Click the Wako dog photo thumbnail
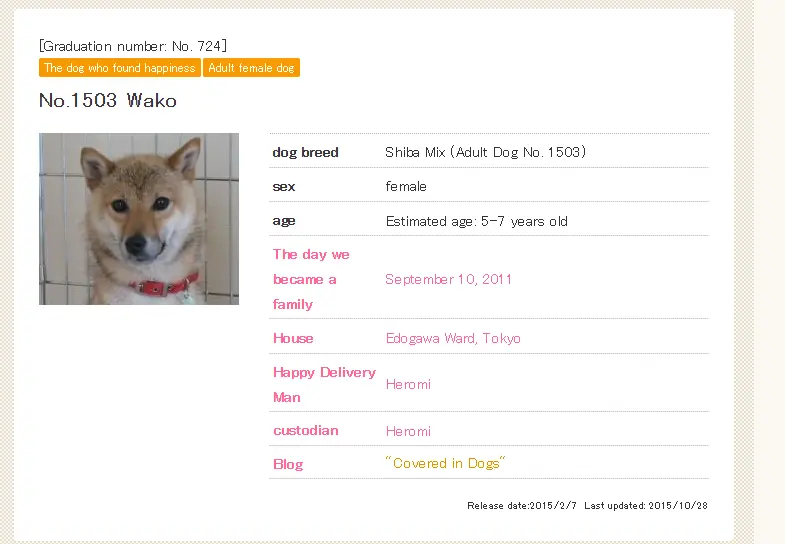 pyautogui.click(x=139, y=219)
